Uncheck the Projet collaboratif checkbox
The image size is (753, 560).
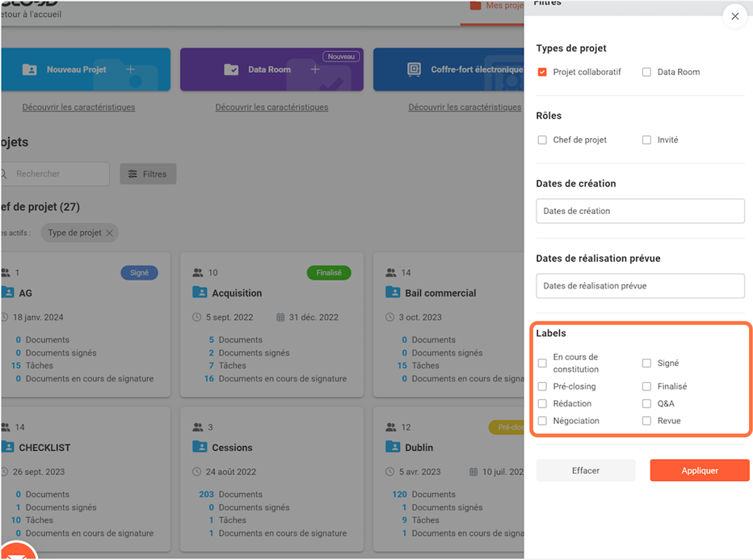pyautogui.click(x=542, y=72)
